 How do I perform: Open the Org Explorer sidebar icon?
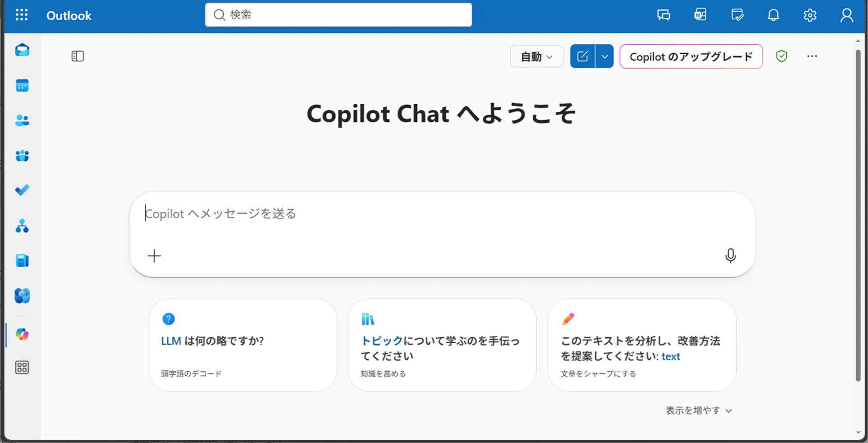point(22,226)
